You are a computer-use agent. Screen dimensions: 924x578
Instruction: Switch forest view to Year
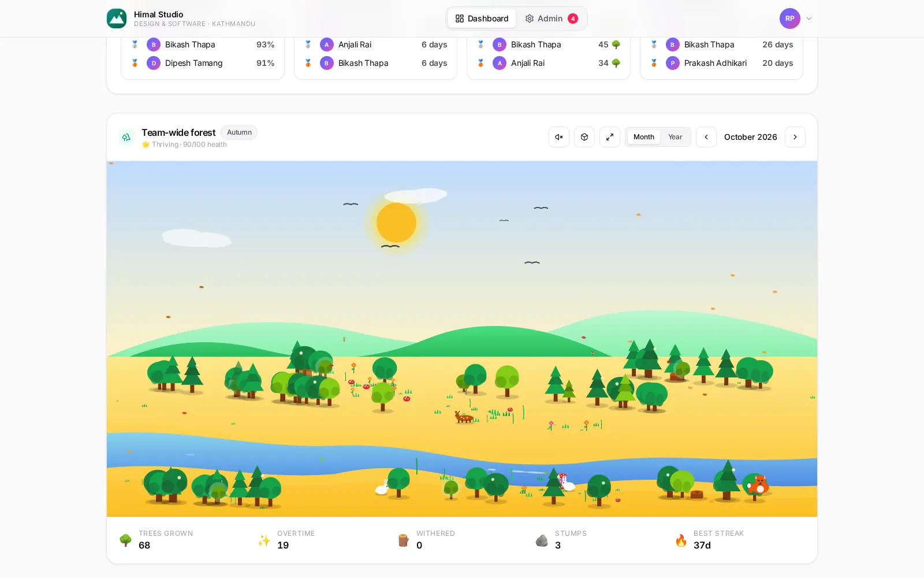pyautogui.click(x=675, y=137)
